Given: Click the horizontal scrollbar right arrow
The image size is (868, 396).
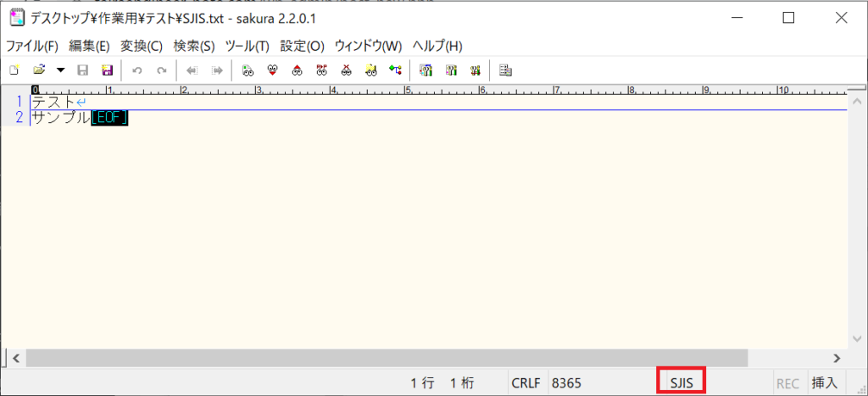Looking at the screenshot, I should 837,358.
